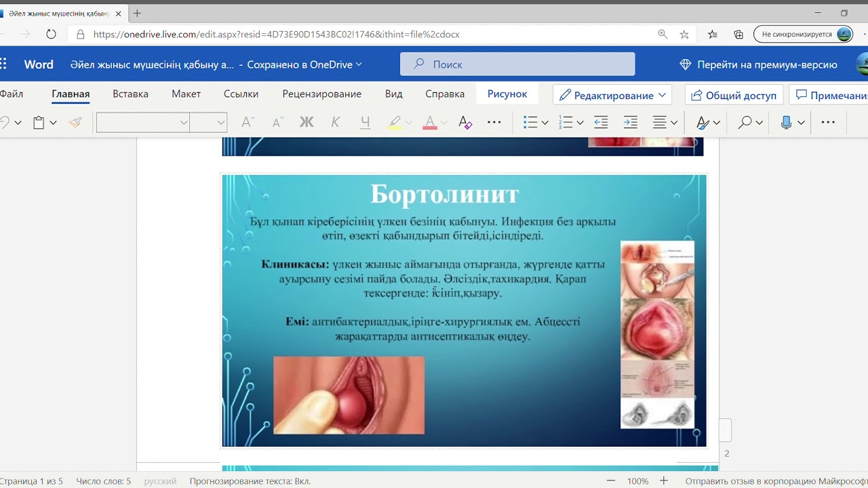Increase paragraph indent

(631, 123)
